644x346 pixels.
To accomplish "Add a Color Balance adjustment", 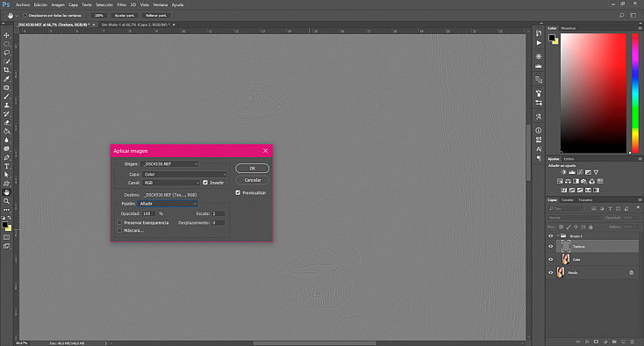I will point(568,181).
